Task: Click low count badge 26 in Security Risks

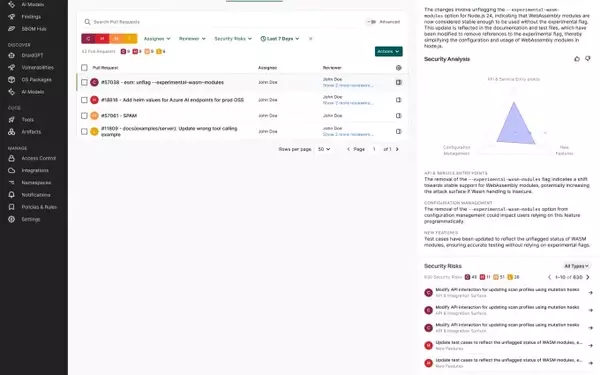Action: click(x=514, y=277)
